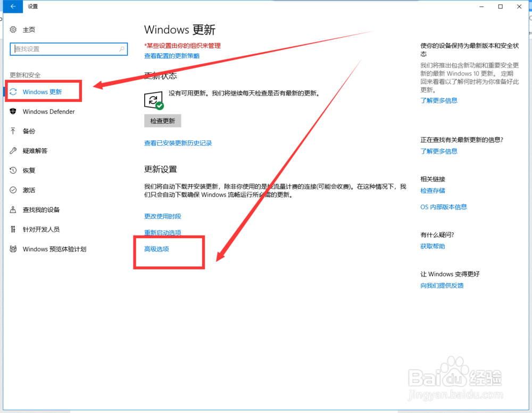Screen dimensions: 532x413
Task: Minimize the Settings window
Action: (481, 6)
